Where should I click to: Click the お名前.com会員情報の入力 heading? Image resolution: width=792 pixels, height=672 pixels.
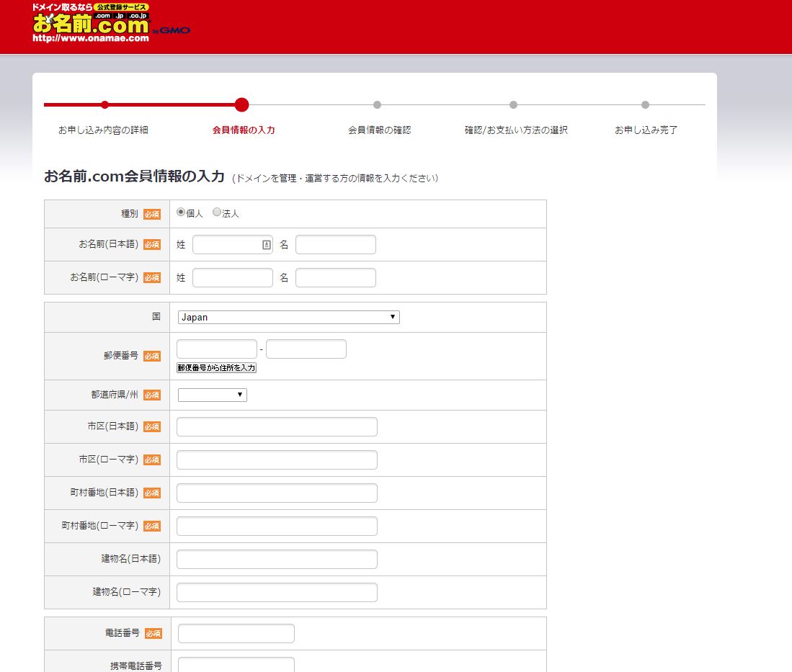[x=134, y=176]
